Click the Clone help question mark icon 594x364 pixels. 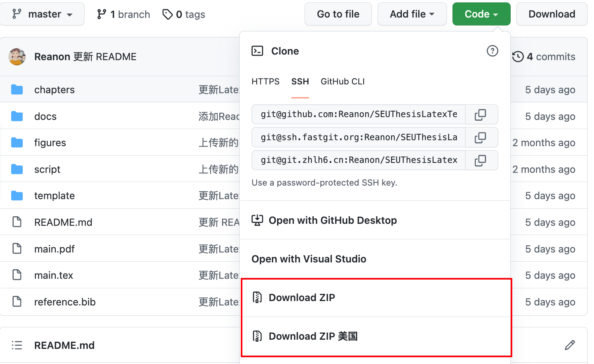point(492,51)
